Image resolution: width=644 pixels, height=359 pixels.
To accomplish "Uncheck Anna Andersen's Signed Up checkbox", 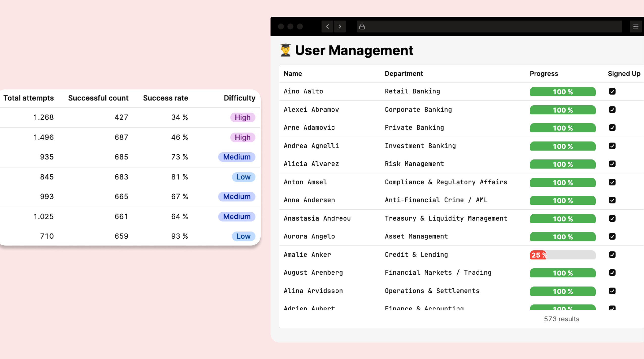I will [x=612, y=200].
